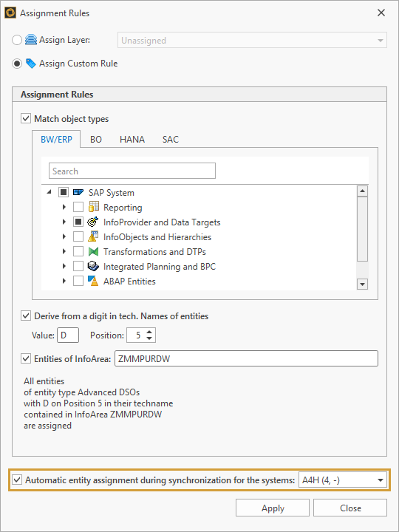Expand the Transformations and DTPs node
399x532 pixels.
64,251
